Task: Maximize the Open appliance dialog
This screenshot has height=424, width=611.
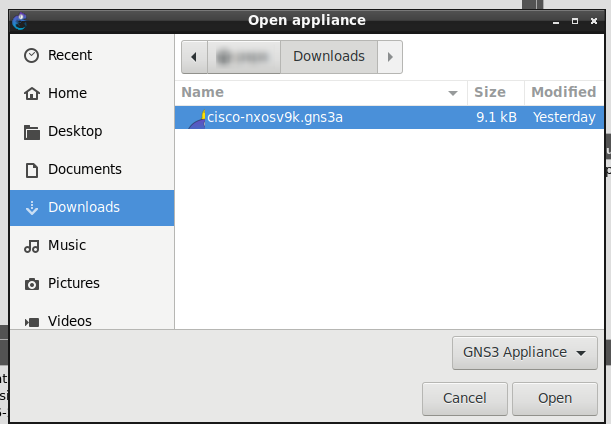Action: 575,21
